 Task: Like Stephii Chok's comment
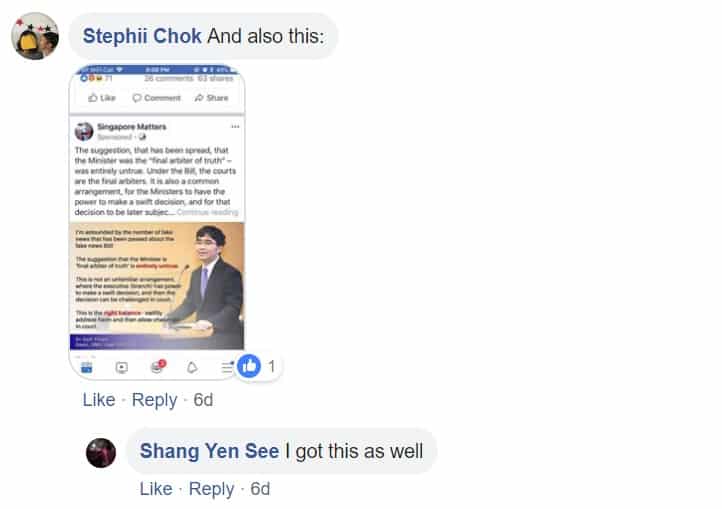(99, 400)
